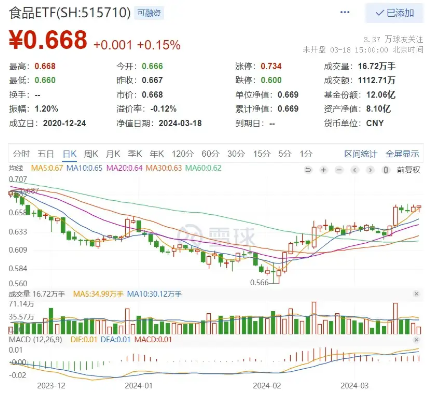429x397 pixels.
Task: Click the 今开 0.666 value
Action: [x=152, y=66]
